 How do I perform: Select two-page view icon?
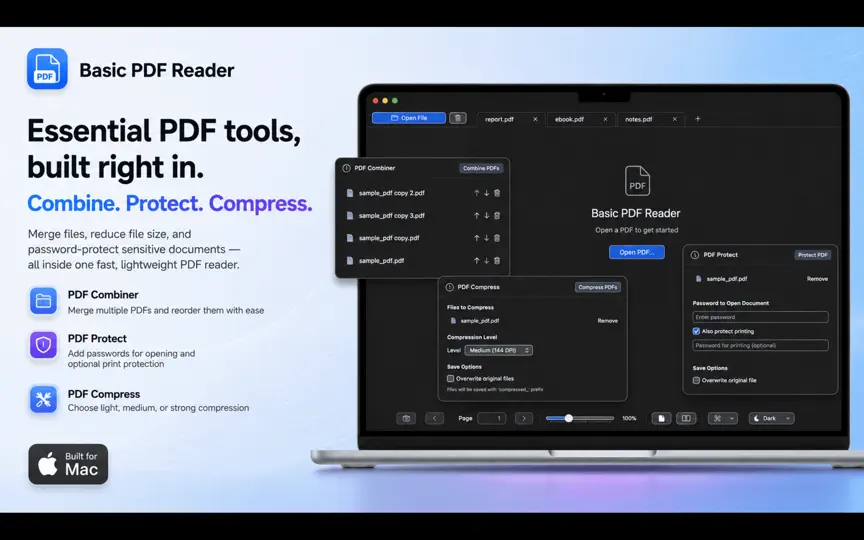pyautogui.click(x=686, y=418)
